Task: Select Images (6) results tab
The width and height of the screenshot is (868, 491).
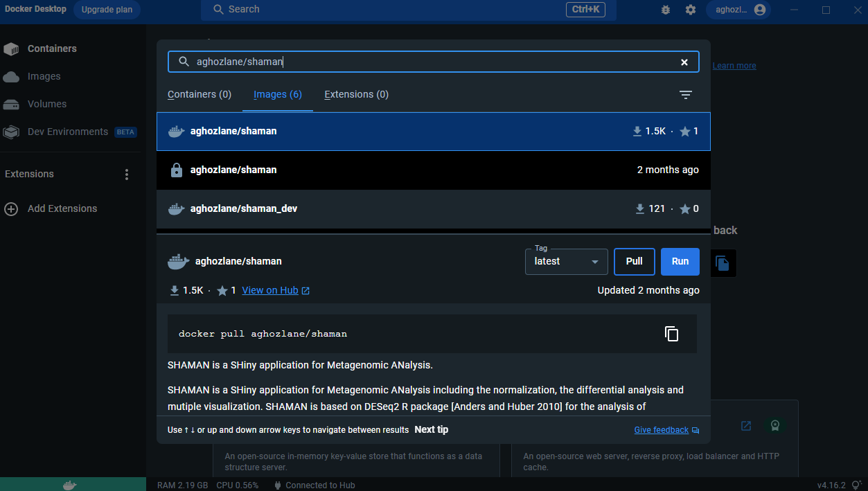Action: coord(278,94)
